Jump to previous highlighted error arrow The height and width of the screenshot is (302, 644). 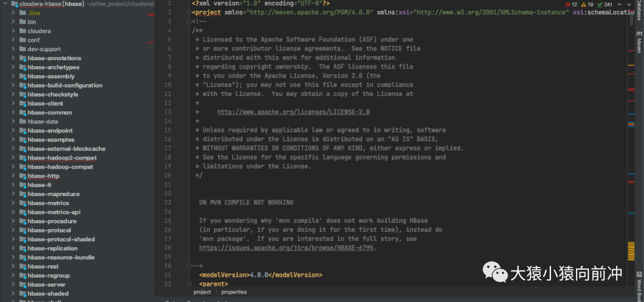tap(619, 5)
